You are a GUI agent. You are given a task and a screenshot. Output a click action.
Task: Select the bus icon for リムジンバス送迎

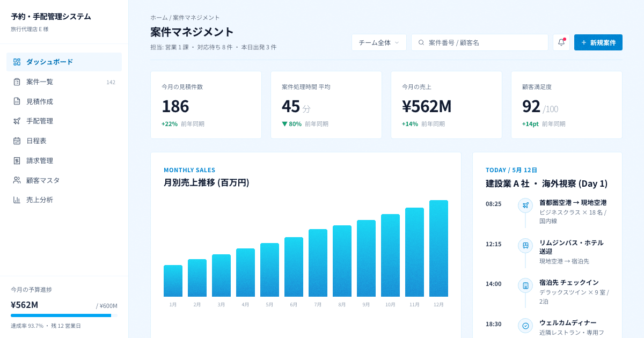[525, 245]
